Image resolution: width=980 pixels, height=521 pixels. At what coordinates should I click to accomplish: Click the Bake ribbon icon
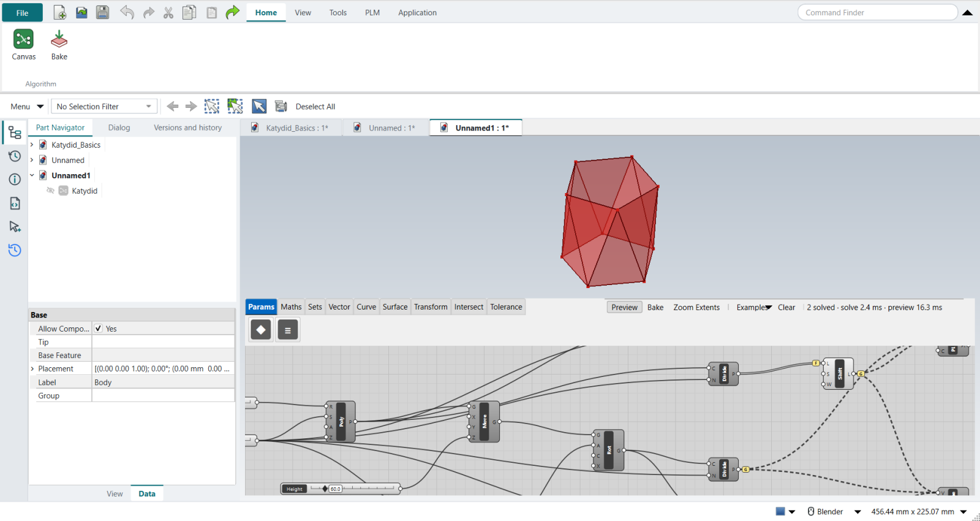point(59,45)
